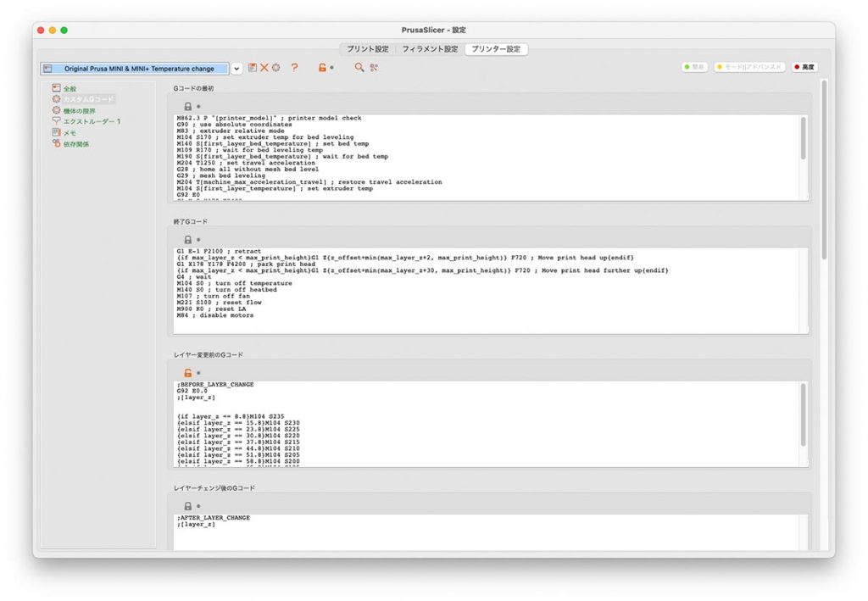Switch to フィラメント設定 tab

pos(430,48)
